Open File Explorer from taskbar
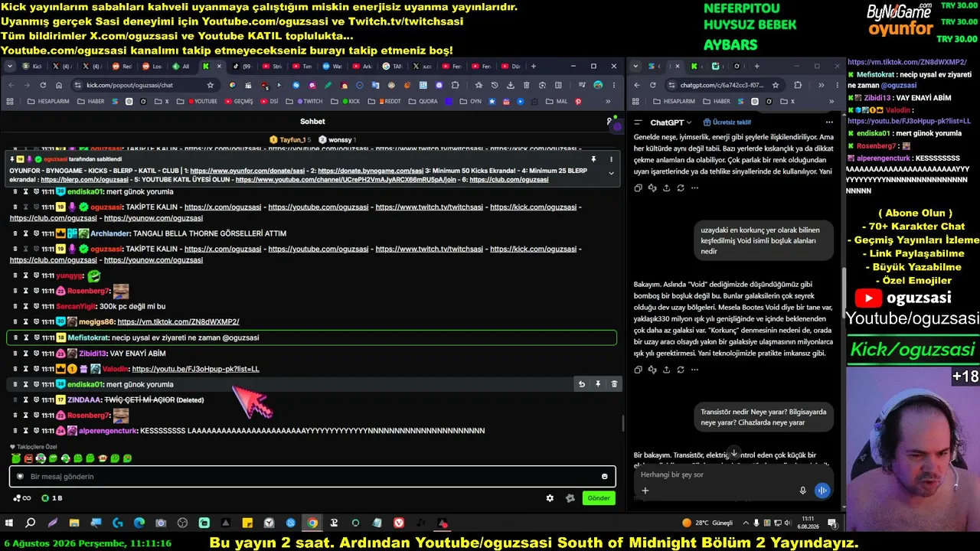The height and width of the screenshot is (551, 980). click(74, 523)
